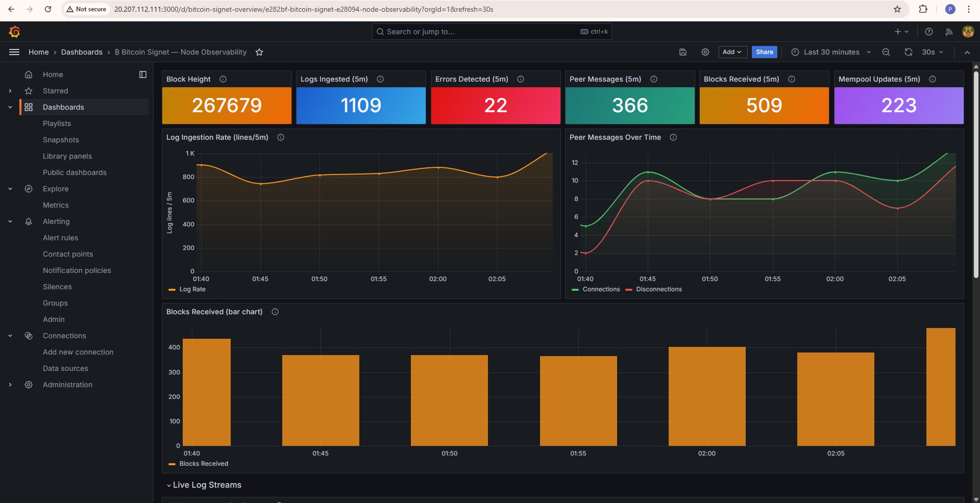980x503 pixels.
Task: Open Snapshots in the sidebar
Action: tap(61, 140)
